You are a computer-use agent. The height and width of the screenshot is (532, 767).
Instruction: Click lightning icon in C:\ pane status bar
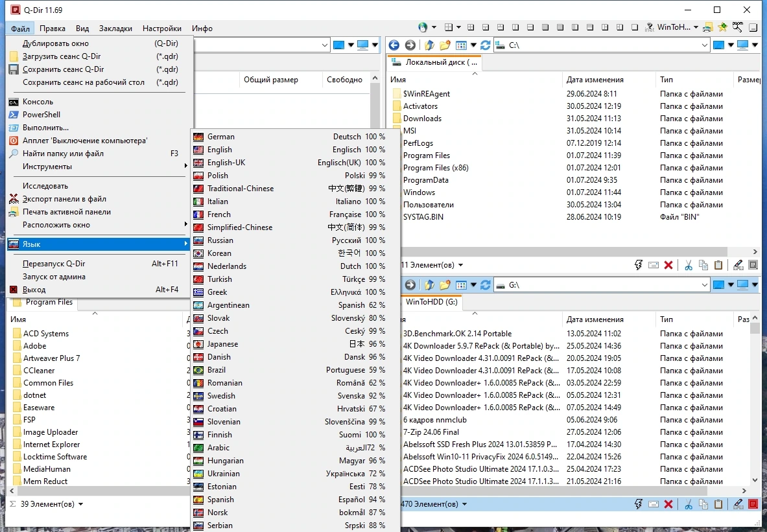(639, 265)
